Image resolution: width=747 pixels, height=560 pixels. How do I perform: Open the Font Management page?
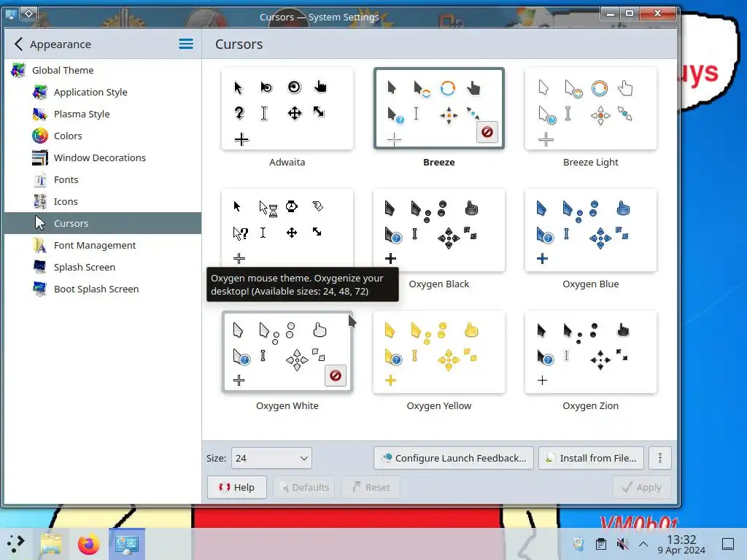[103, 245]
